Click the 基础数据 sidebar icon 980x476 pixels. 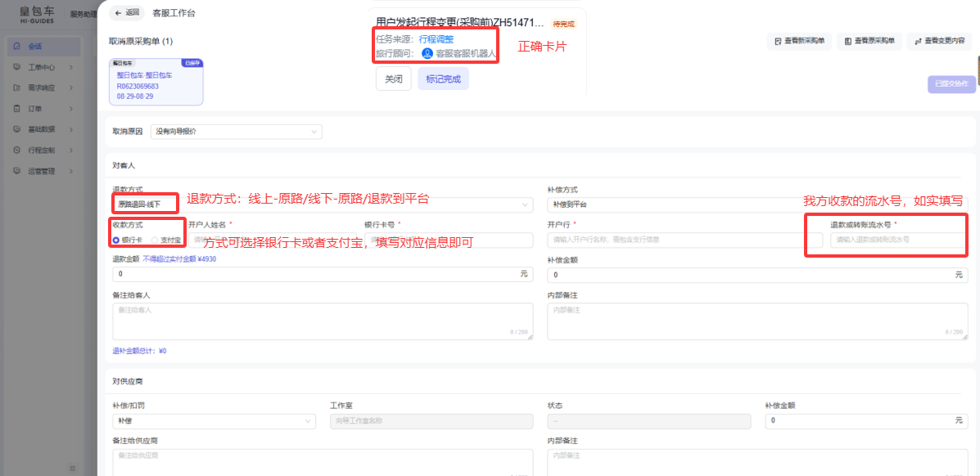coord(16,129)
